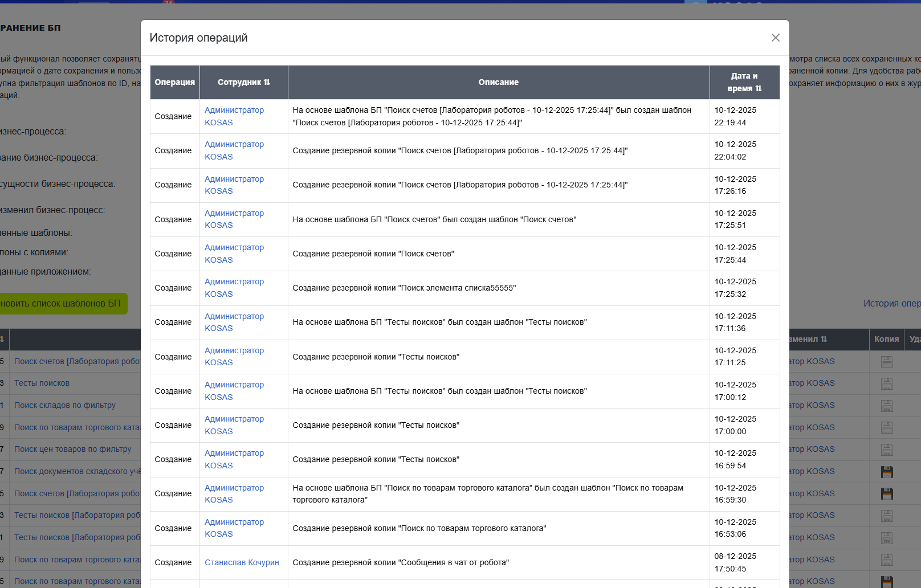Open Администратор KOSAS link in the 16:59:54 row

(234, 459)
